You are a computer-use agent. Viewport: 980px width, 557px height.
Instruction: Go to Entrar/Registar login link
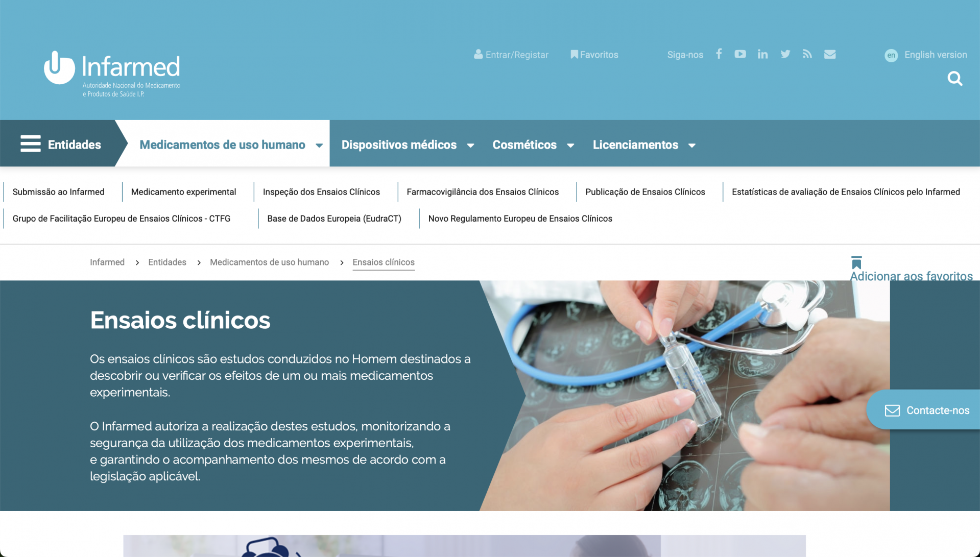point(511,55)
